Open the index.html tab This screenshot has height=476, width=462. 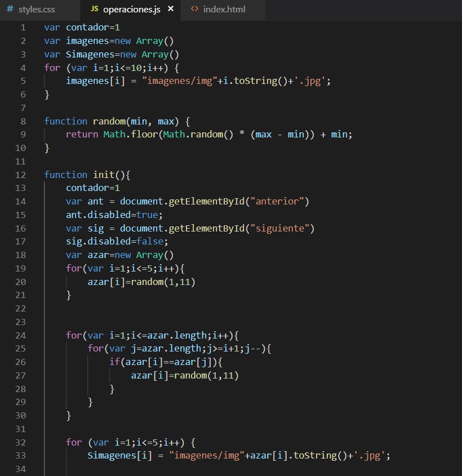click(x=224, y=10)
